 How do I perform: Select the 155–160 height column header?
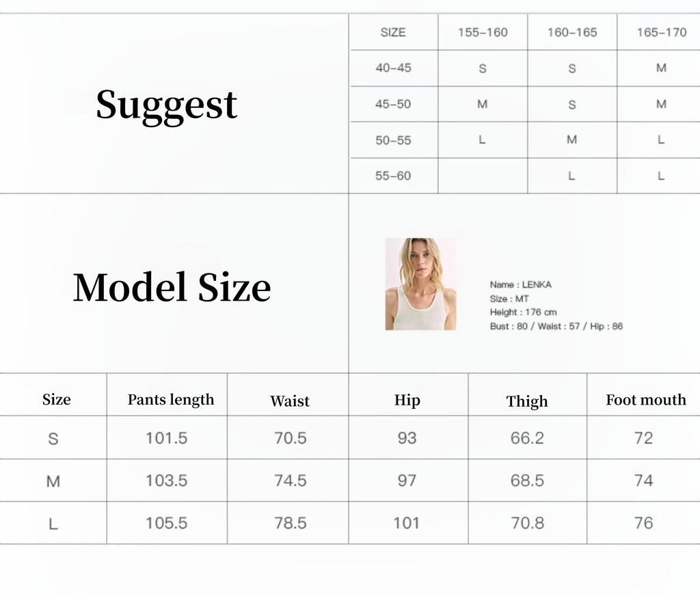pos(483,32)
